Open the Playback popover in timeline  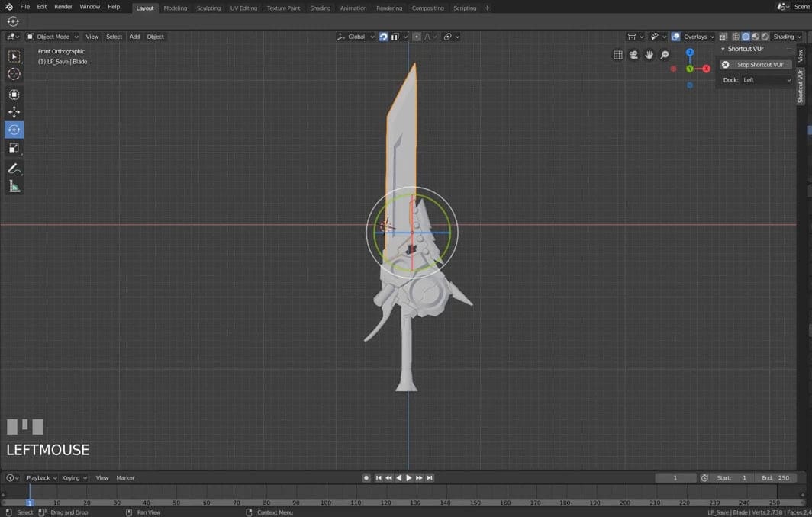click(x=41, y=477)
